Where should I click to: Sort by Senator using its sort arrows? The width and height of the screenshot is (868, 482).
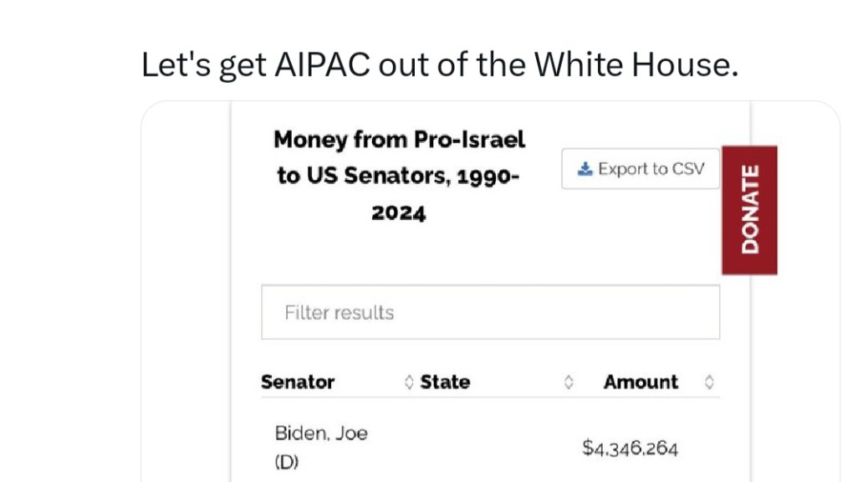pos(409,382)
